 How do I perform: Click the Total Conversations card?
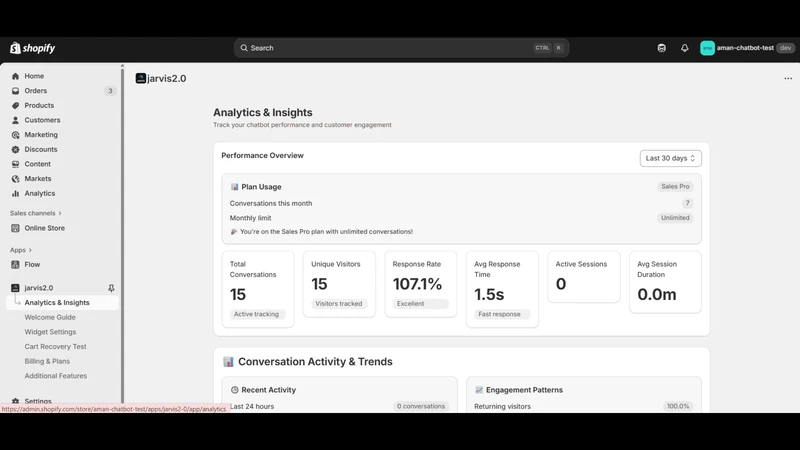pyautogui.click(x=258, y=289)
